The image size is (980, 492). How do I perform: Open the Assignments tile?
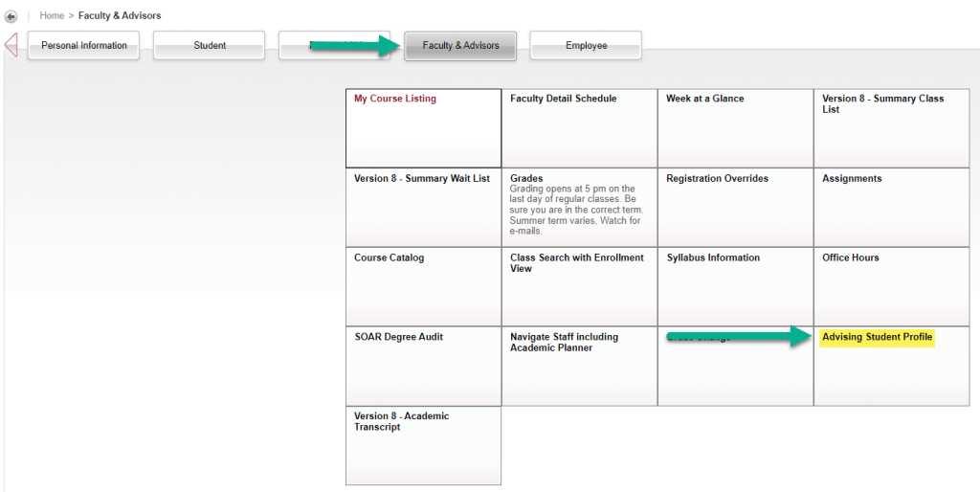(x=852, y=178)
